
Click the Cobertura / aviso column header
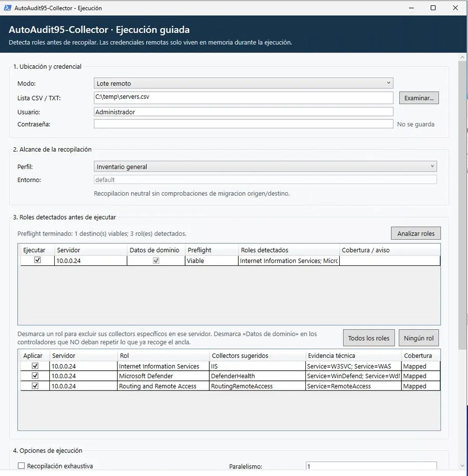[x=390, y=250]
